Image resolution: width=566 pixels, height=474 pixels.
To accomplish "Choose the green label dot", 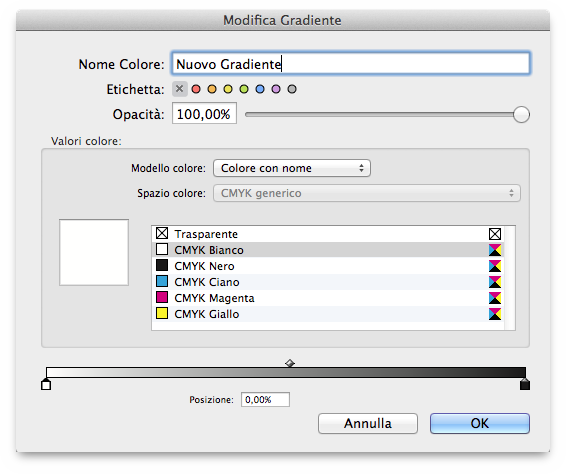I will tap(244, 89).
